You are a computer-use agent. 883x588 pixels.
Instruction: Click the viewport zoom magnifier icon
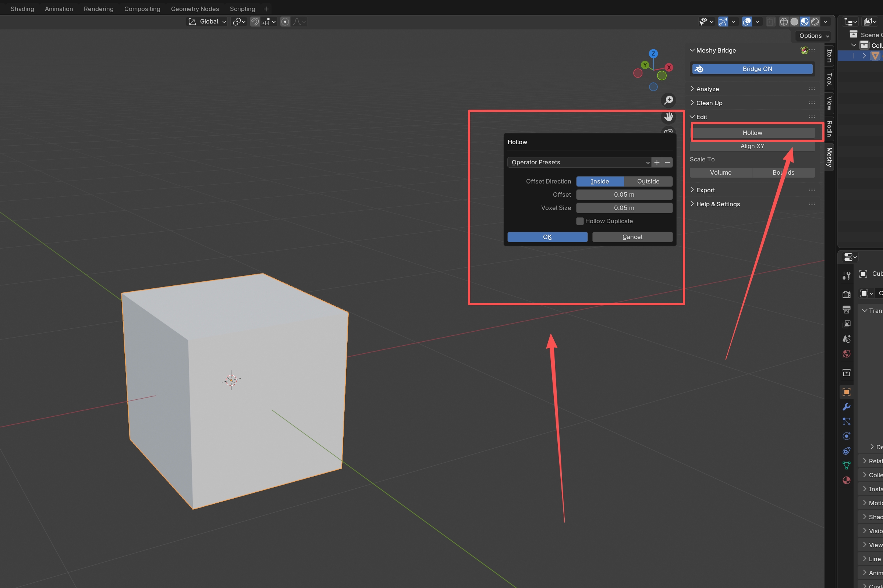pyautogui.click(x=669, y=100)
